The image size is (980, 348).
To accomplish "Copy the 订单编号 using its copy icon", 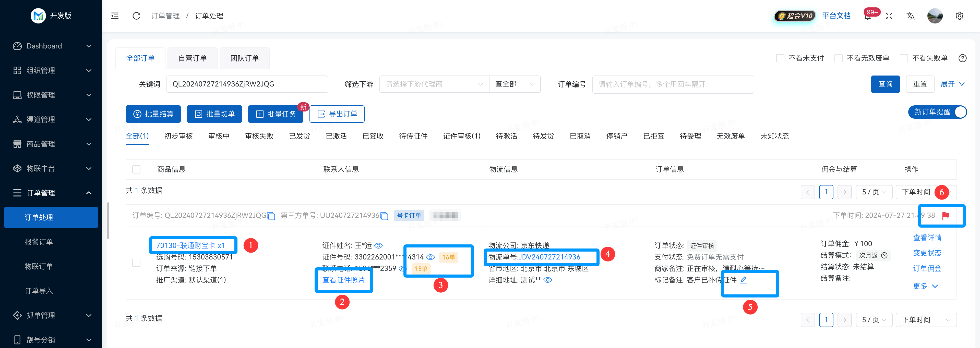I will (x=271, y=216).
